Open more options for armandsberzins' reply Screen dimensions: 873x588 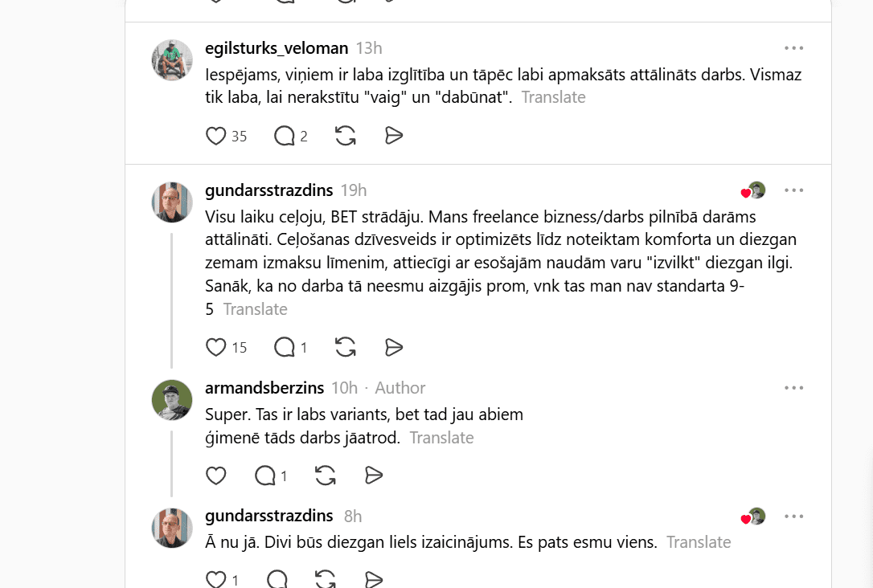(x=793, y=388)
